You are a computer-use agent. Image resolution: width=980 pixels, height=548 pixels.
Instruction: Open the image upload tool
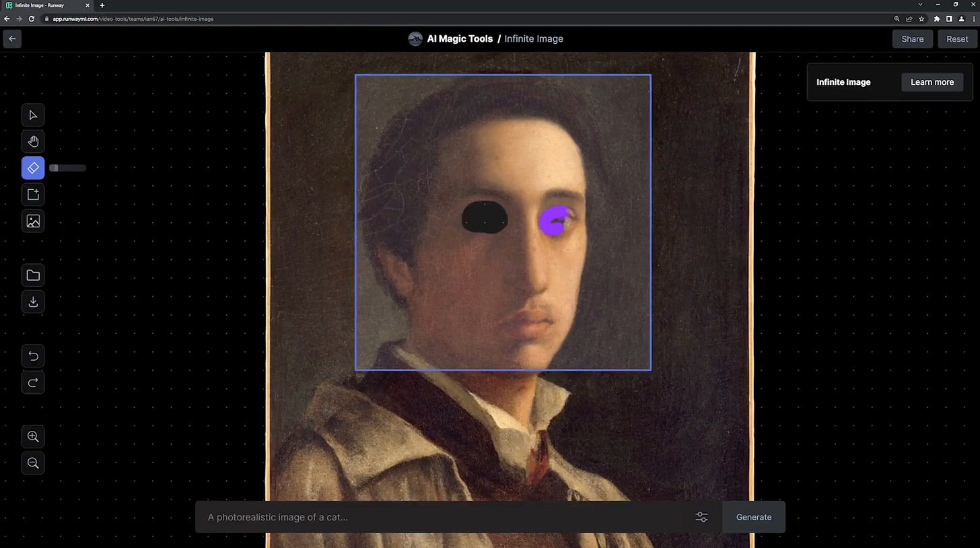pyautogui.click(x=33, y=221)
